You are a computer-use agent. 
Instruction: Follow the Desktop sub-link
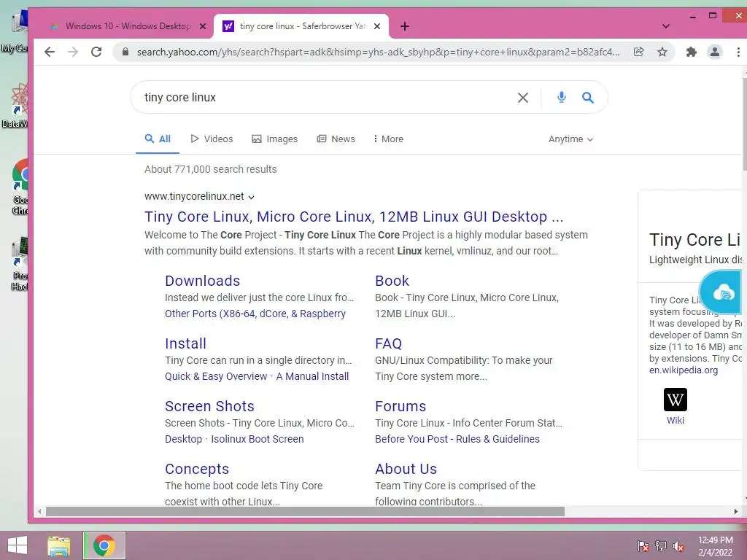click(x=183, y=440)
